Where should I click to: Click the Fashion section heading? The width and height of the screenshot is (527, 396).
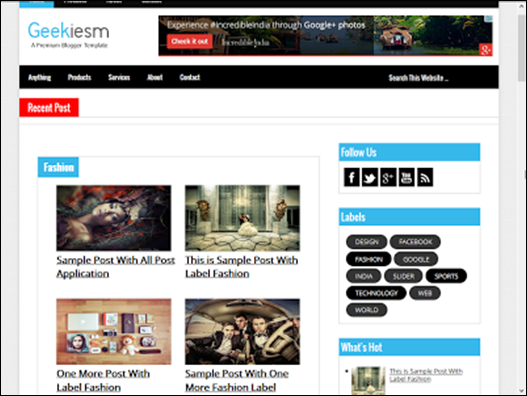pos(58,167)
